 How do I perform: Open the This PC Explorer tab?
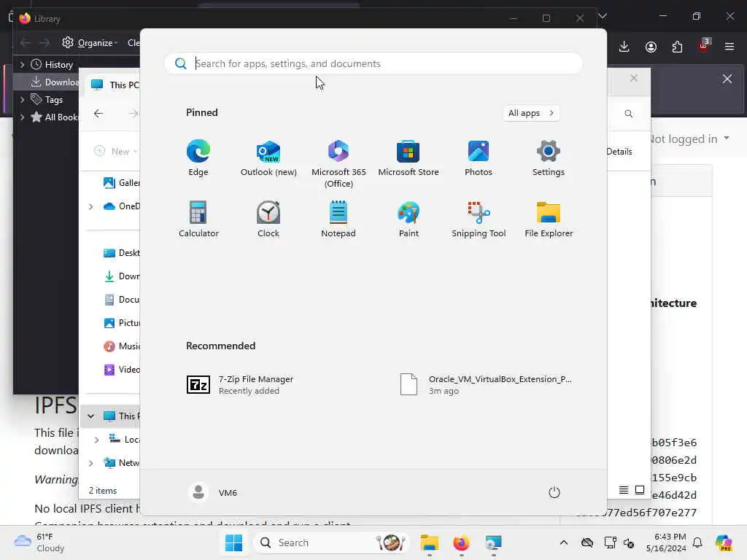click(x=115, y=85)
